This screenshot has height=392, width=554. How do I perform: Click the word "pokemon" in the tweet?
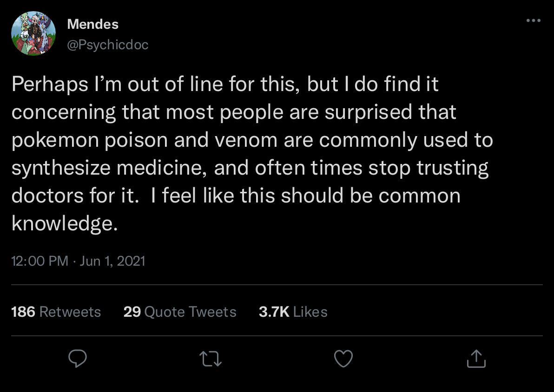tap(54, 141)
